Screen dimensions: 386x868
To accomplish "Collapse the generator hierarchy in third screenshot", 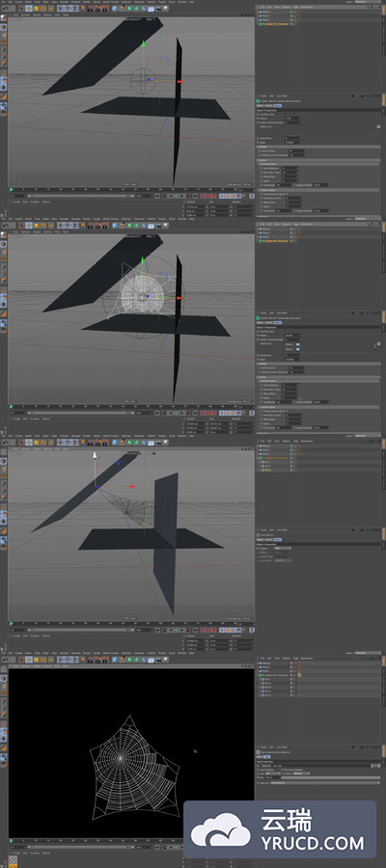I will click(x=259, y=458).
